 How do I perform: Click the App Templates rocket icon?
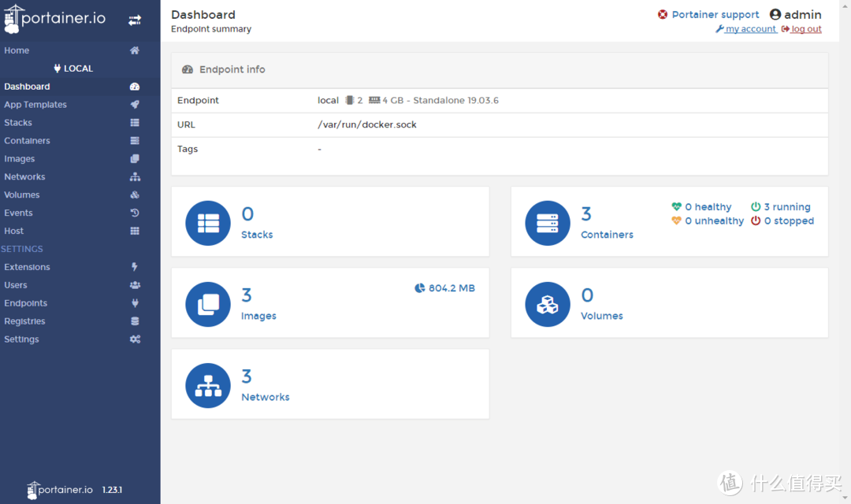135,105
